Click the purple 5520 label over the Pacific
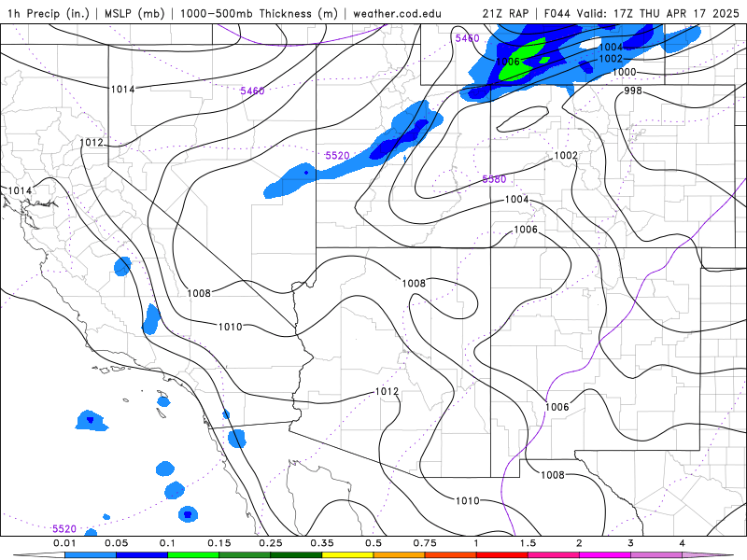 point(64,528)
